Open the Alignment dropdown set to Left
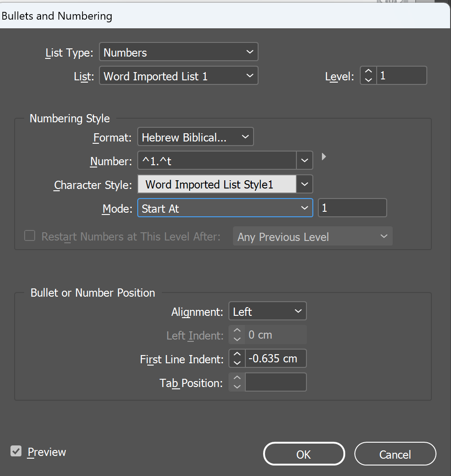 [x=267, y=312]
